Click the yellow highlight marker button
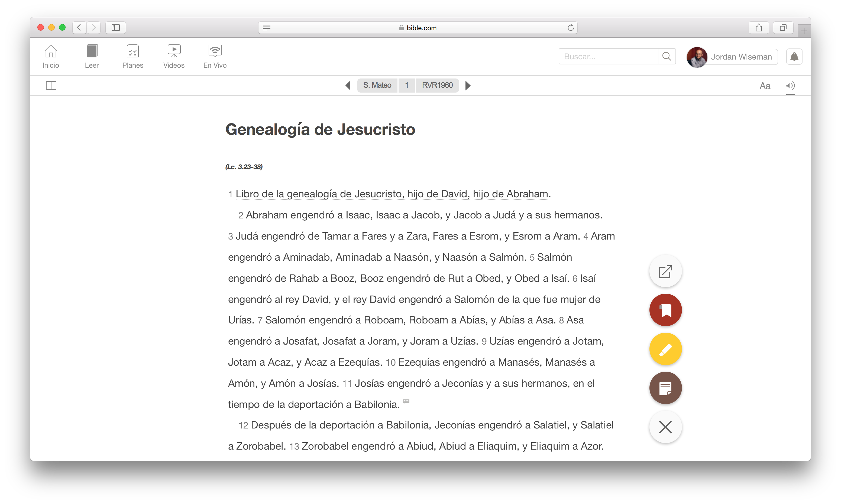 (x=665, y=349)
